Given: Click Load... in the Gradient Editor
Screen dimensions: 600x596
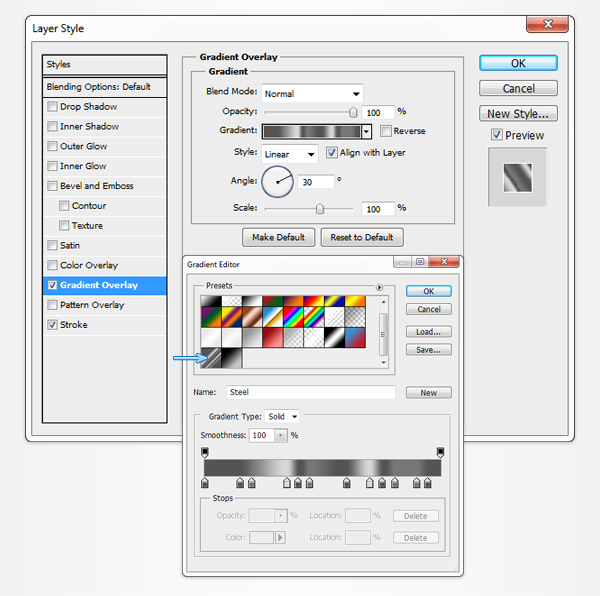Looking at the screenshot, I should pos(429,332).
